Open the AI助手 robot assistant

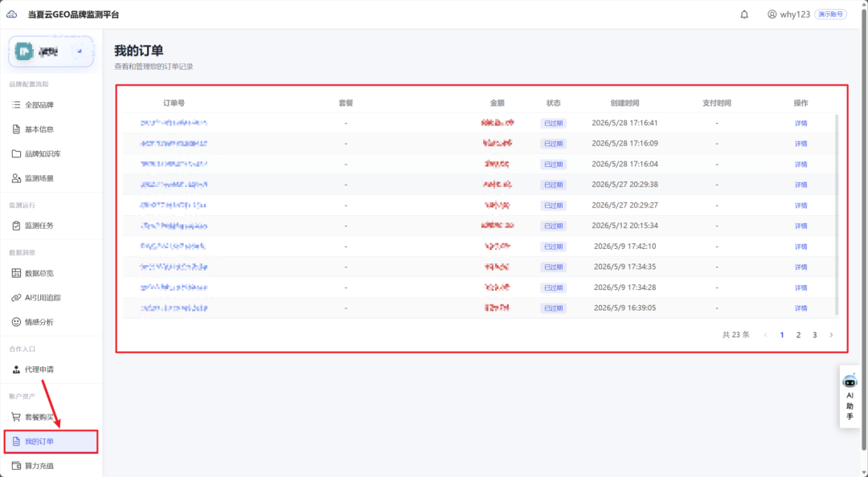click(850, 396)
